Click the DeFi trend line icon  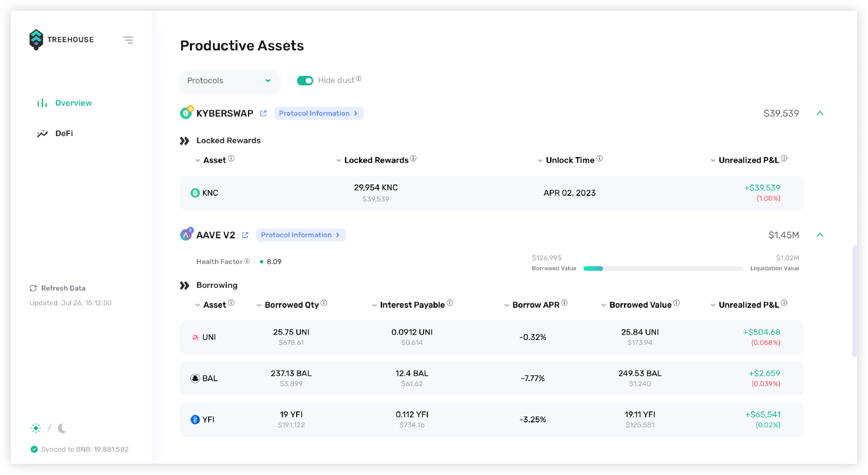[42, 133]
